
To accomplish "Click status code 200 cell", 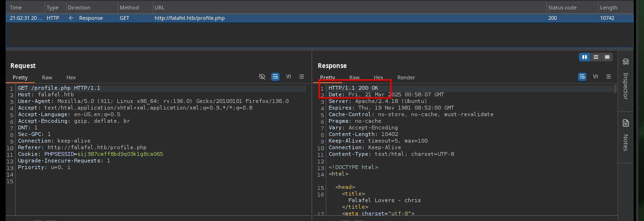I will click(553, 18).
